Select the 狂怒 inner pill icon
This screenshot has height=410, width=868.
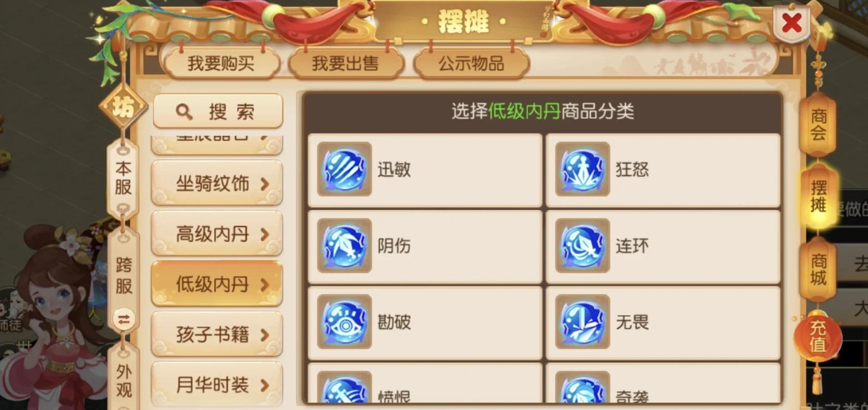(583, 169)
